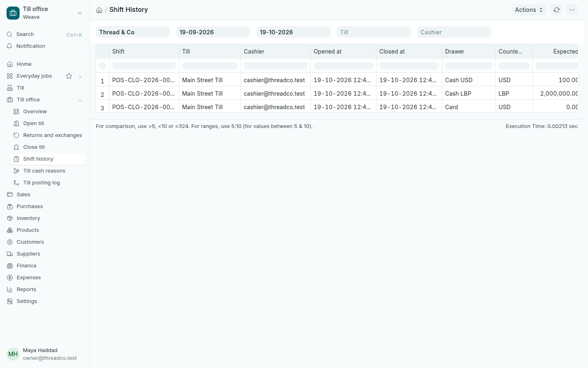Open Settings in the sidebar
Screen dimensions: 588x368
pos(45,301)
